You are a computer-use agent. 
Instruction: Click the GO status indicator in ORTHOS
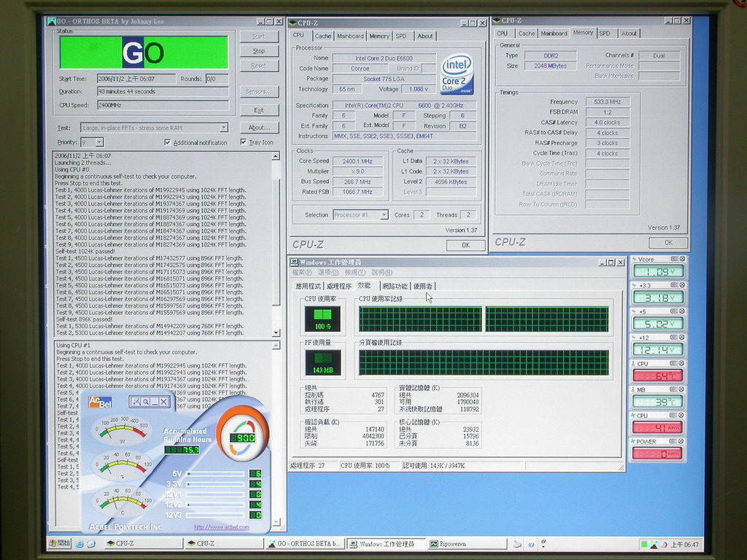[144, 52]
